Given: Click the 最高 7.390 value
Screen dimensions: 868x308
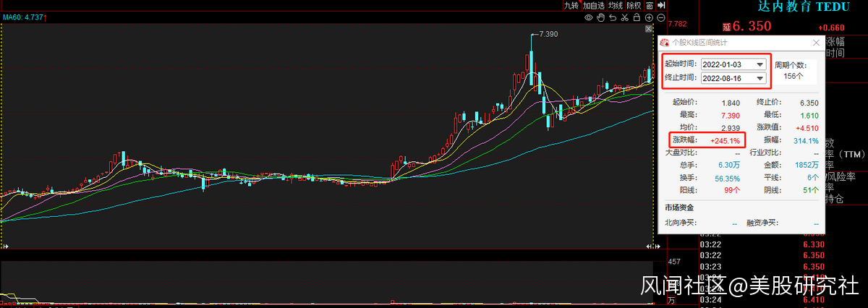Looking at the screenshot, I should click(731, 116).
